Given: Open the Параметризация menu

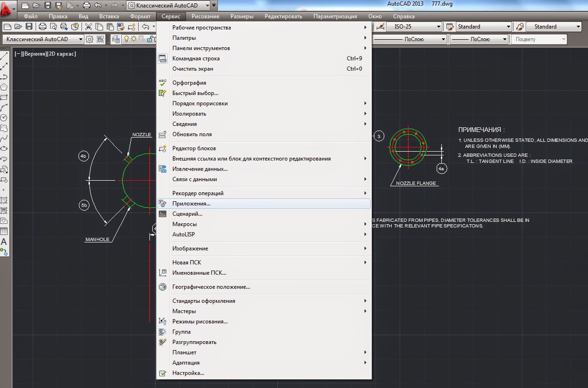Looking at the screenshot, I should (335, 16).
